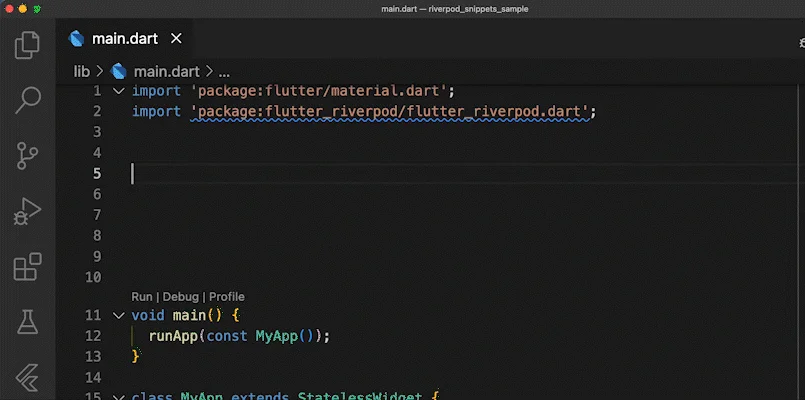Collapse the void main() function fold arrow

120,315
